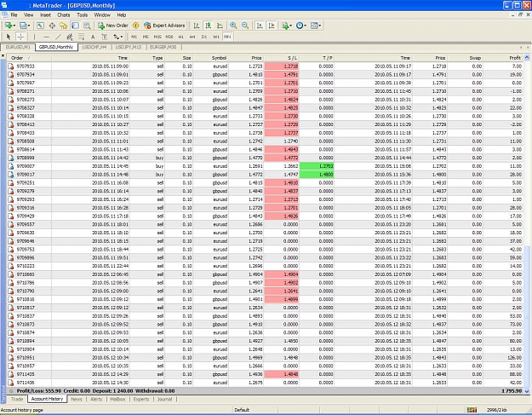
Task: Toggle chart shift icon
Action: (271, 26)
